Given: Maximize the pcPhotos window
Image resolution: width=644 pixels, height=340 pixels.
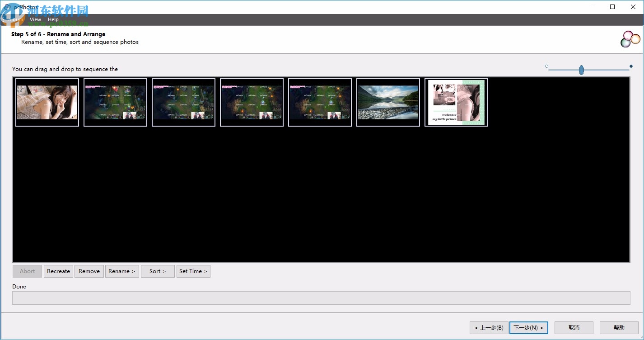Looking at the screenshot, I should [x=612, y=7].
